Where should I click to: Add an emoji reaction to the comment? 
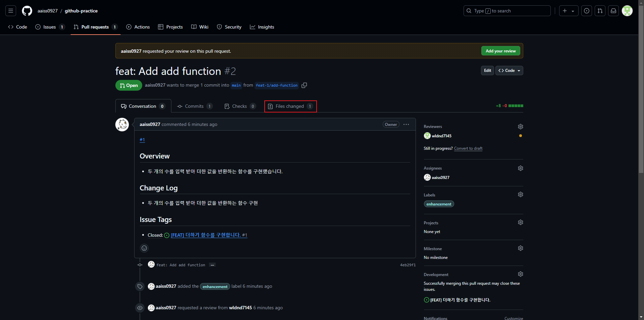pyautogui.click(x=144, y=248)
